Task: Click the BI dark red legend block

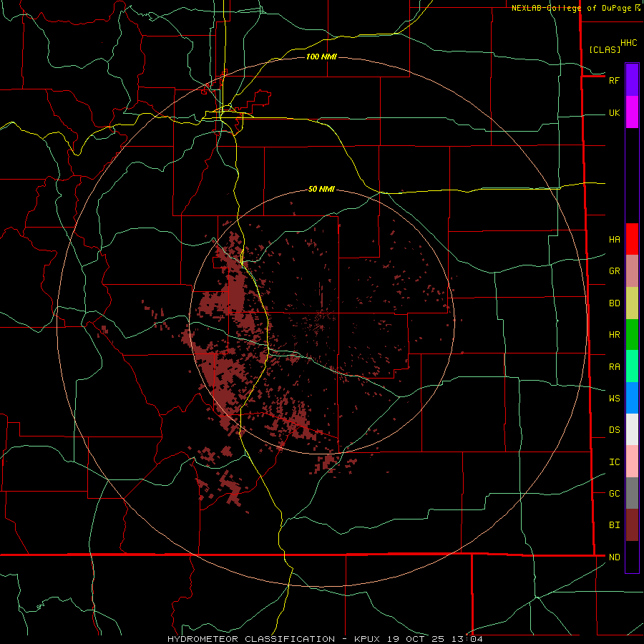Action: [x=632, y=525]
